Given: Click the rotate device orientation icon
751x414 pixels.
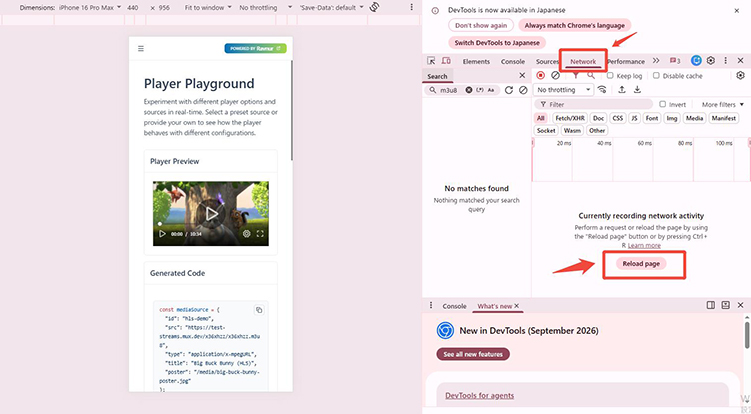Looking at the screenshot, I should click(x=375, y=7).
